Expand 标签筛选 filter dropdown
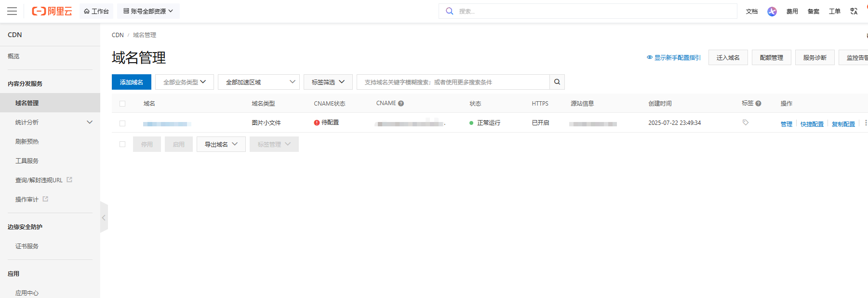This screenshot has height=298, width=868. click(x=328, y=82)
